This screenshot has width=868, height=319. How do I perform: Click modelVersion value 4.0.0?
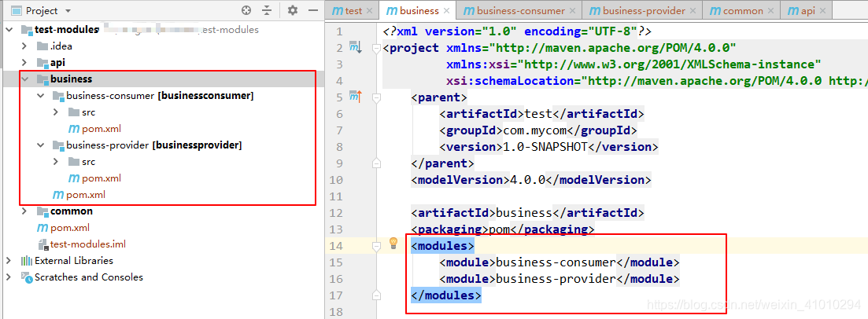tap(527, 180)
